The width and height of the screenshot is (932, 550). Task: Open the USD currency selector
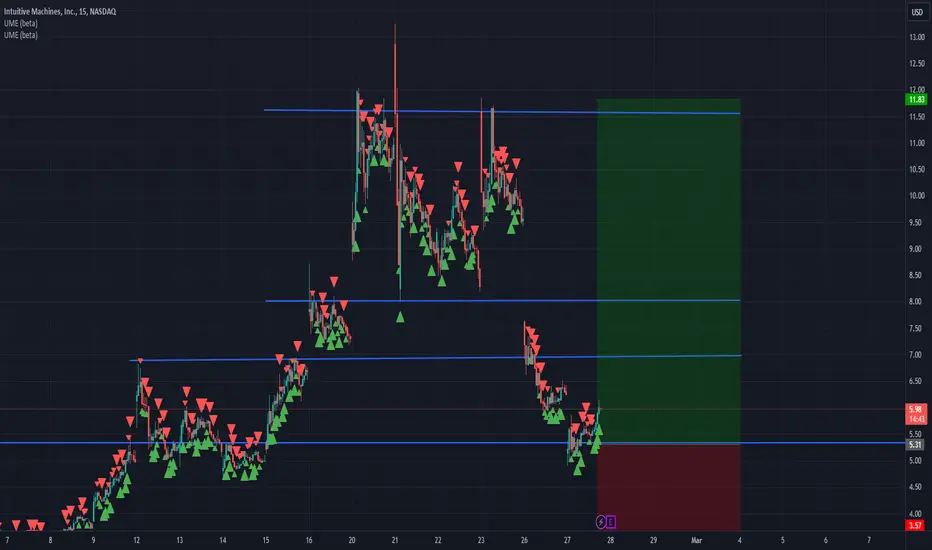coord(917,12)
